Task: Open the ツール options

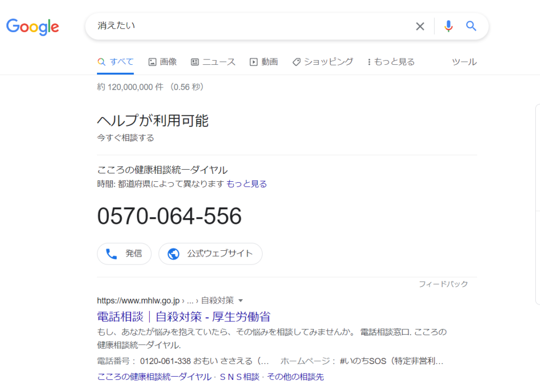Action: (x=464, y=62)
